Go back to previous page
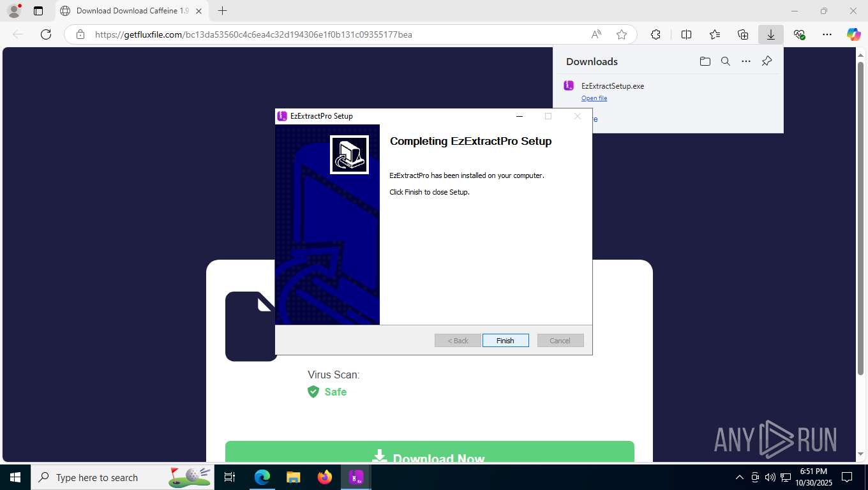868x490 pixels. (18, 34)
